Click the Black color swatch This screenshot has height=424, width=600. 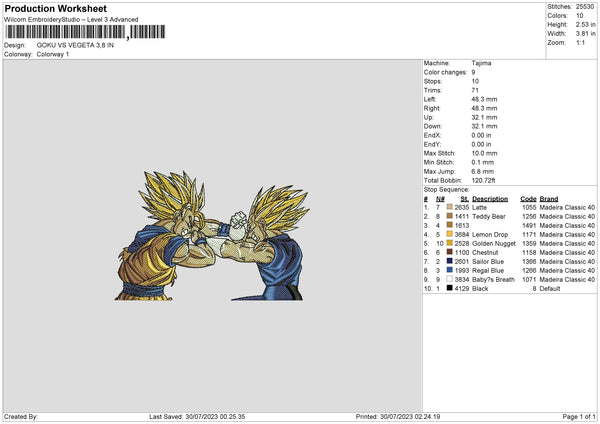[449, 288]
